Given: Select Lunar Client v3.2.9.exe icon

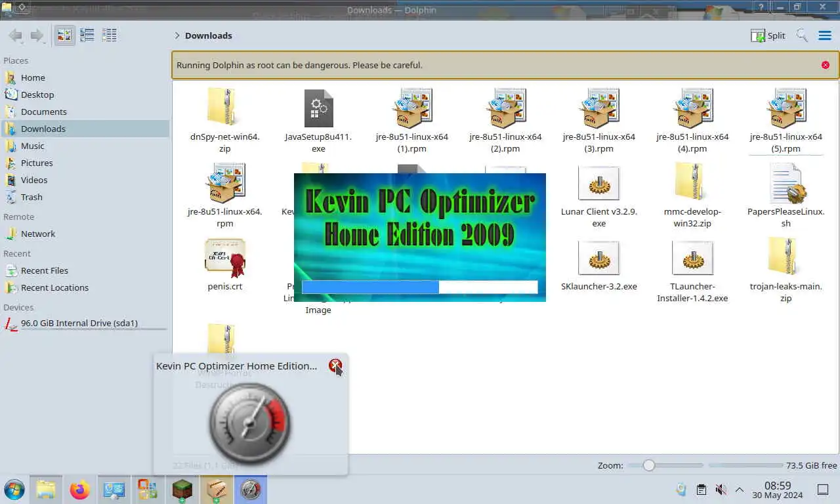Looking at the screenshot, I should (x=598, y=183).
